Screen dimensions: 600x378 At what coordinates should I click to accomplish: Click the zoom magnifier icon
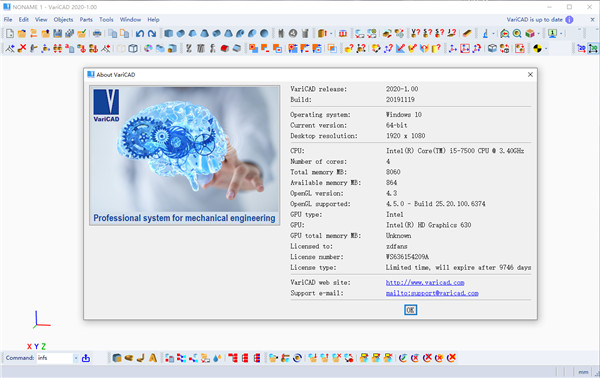[517, 34]
